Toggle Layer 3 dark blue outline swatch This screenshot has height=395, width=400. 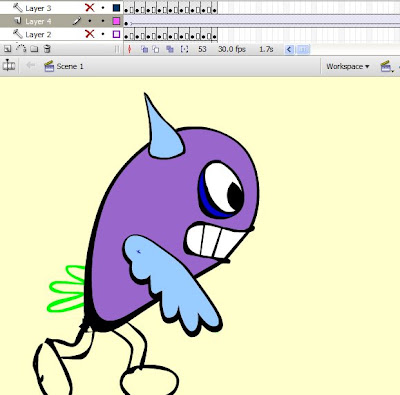click(x=116, y=8)
